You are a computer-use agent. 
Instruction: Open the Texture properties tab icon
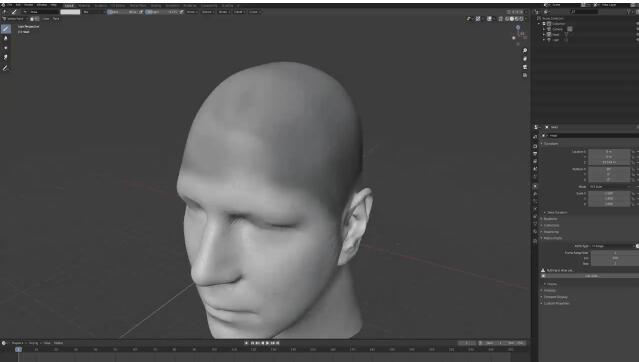(535, 241)
